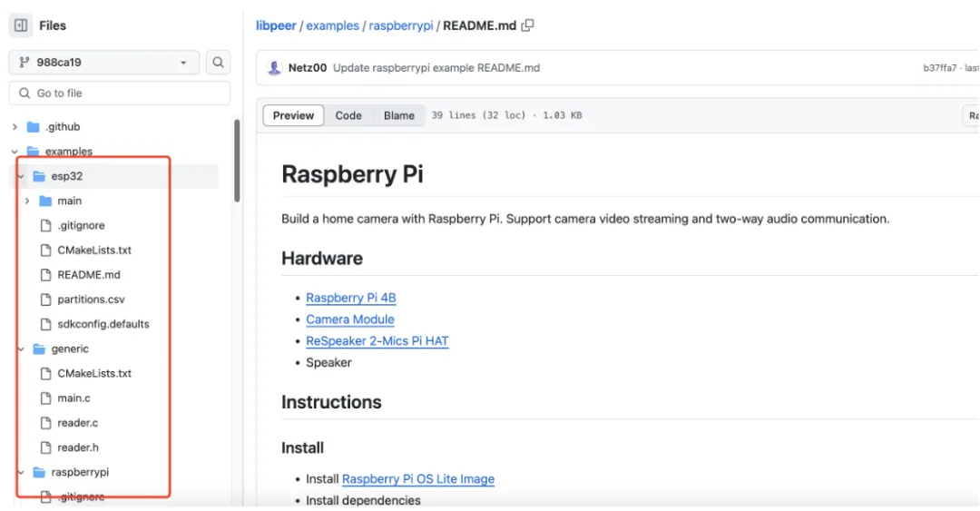The width and height of the screenshot is (980, 511).
Task: Click the file tree vertical scrollbar
Action: 237,161
